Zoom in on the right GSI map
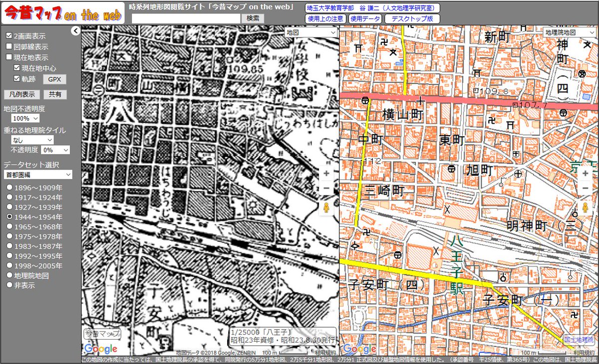The image size is (599, 364). (585, 173)
